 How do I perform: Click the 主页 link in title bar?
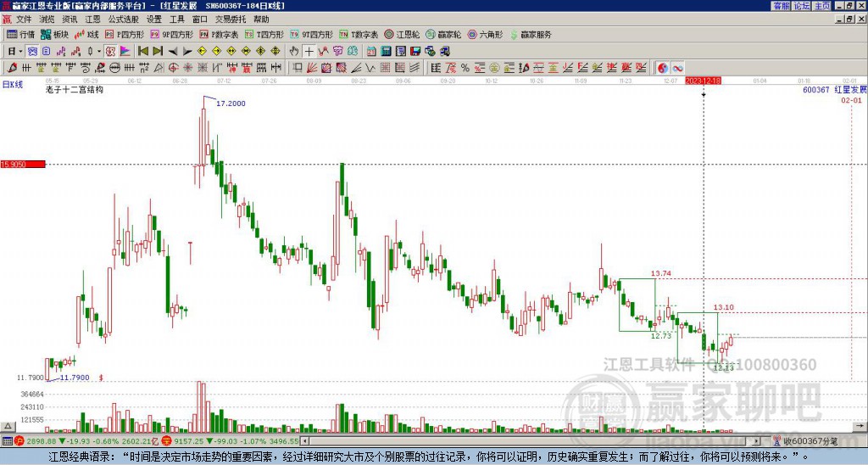(822, 6)
